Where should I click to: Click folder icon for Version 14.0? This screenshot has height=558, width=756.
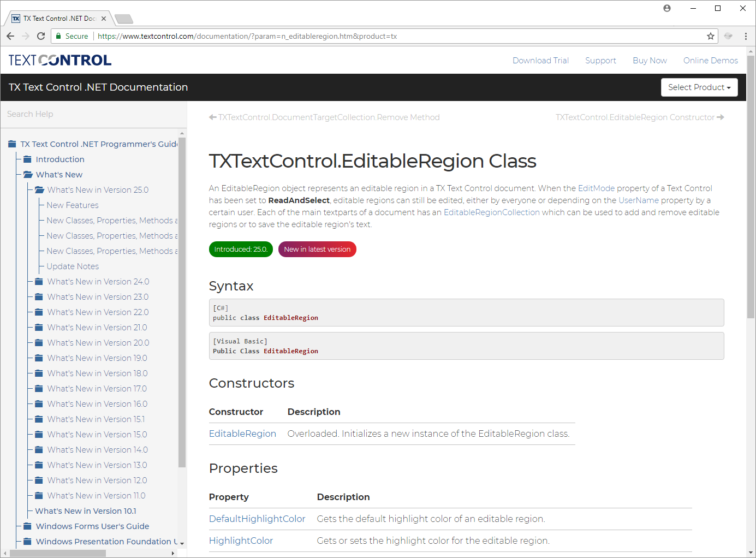39,450
